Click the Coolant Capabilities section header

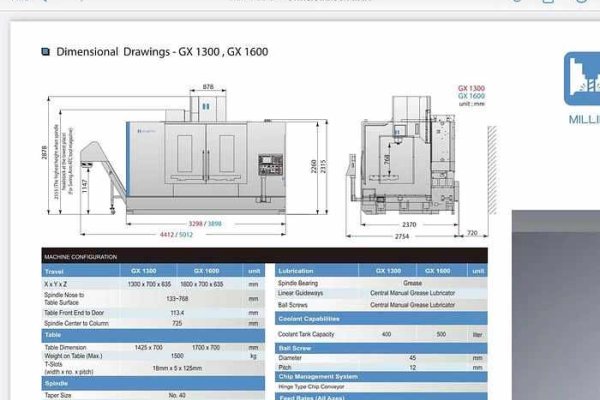[381, 318]
